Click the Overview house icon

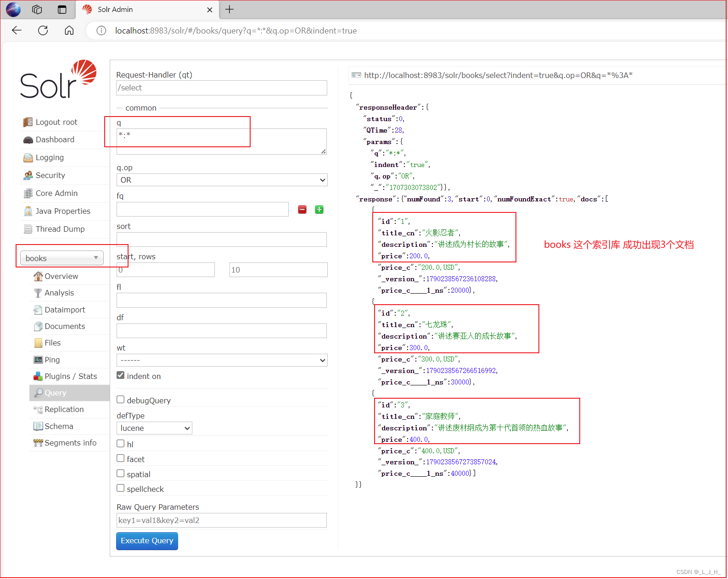tap(38, 276)
